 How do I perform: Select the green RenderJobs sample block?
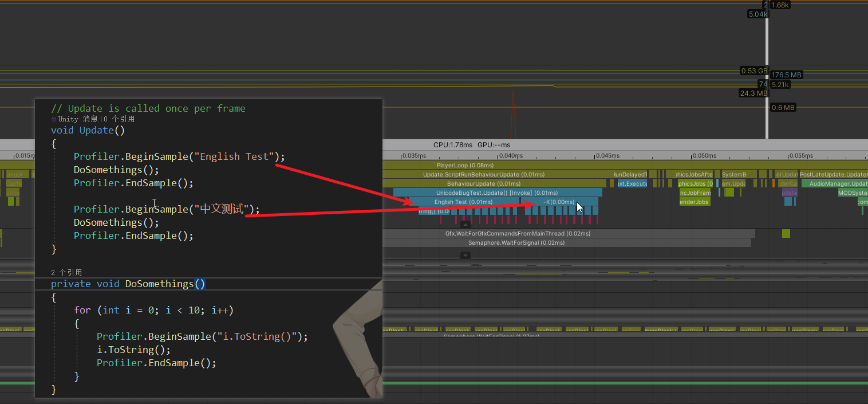695,202
